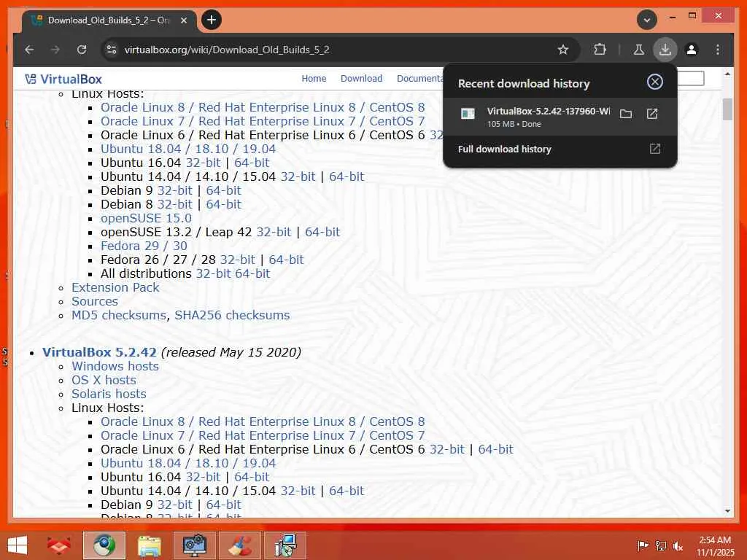Image resolution: width=747 pixels, height=560 pixels.
Task: Click the address bar URL
Action: 227,50
